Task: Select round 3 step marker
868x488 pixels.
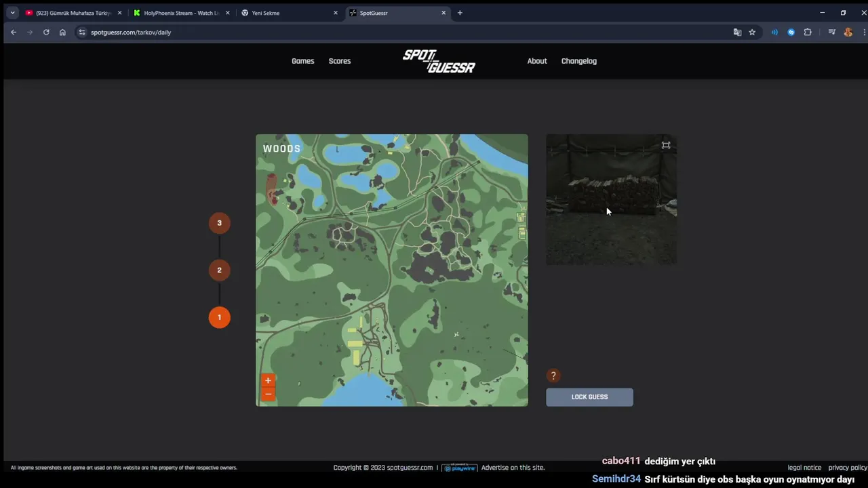Action: tap(219, 223)
